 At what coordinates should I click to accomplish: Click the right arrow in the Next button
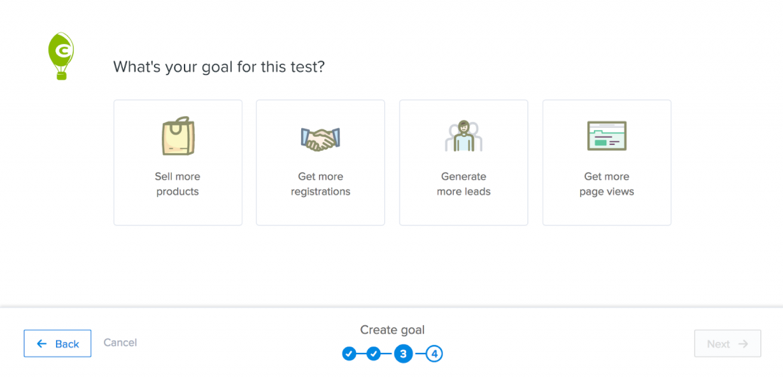click(x=743, y=344)
